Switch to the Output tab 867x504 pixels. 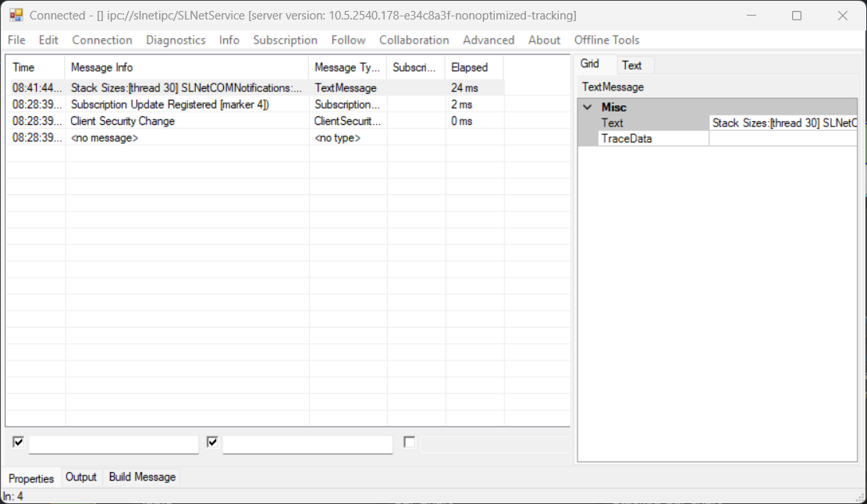81,477
